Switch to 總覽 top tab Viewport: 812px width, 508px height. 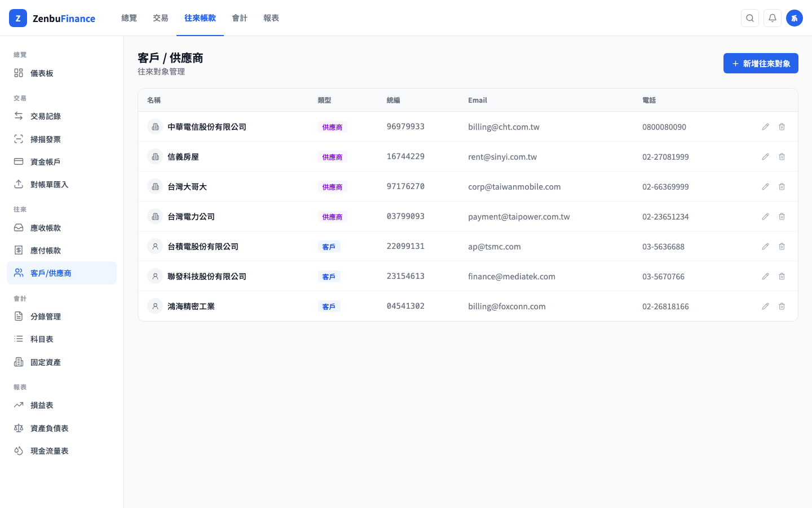pos(129,18)
